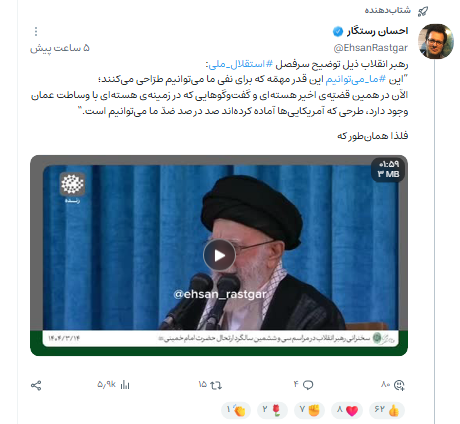Screen dimensions: 460x424
Task: Toggle the red heart reaction chip
Action: point(347,410)
